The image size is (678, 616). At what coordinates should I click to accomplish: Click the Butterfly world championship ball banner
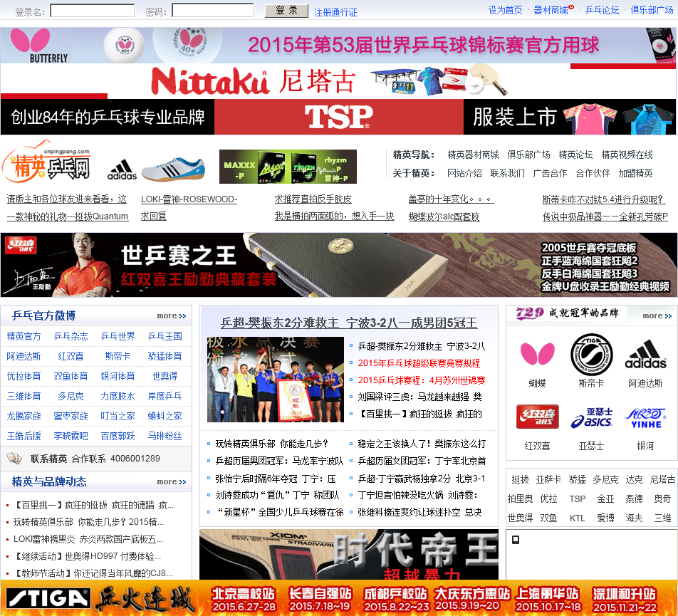338,45
